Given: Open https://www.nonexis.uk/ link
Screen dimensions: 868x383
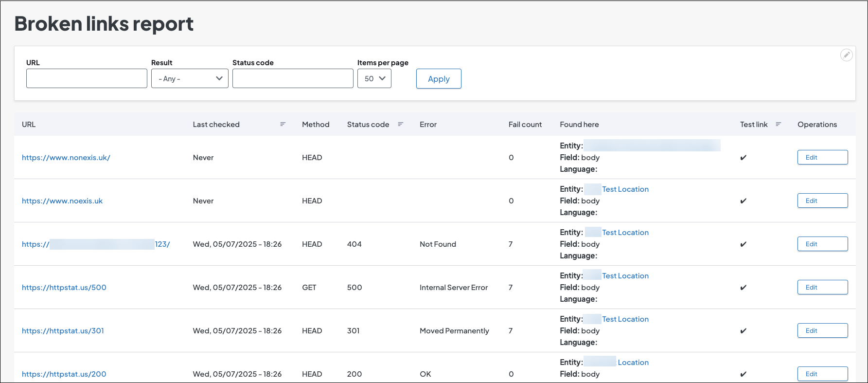Looking at the screenshot, I should [x=66, y=158].
